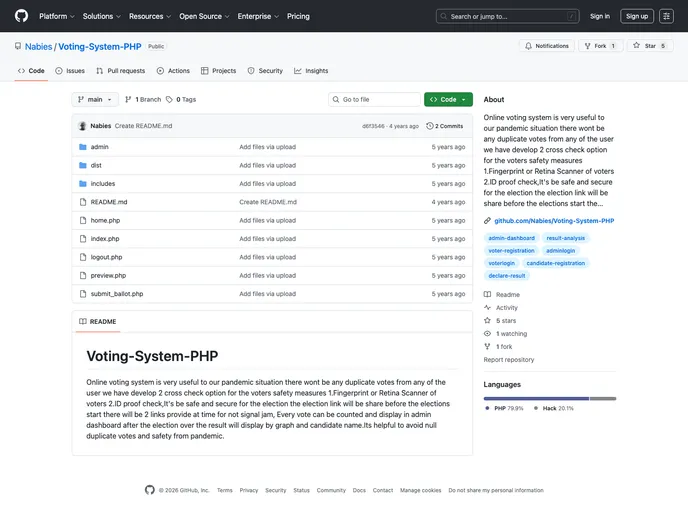Fork this repository
Viewport: 688px width, 512px height.
coord(600,46)
